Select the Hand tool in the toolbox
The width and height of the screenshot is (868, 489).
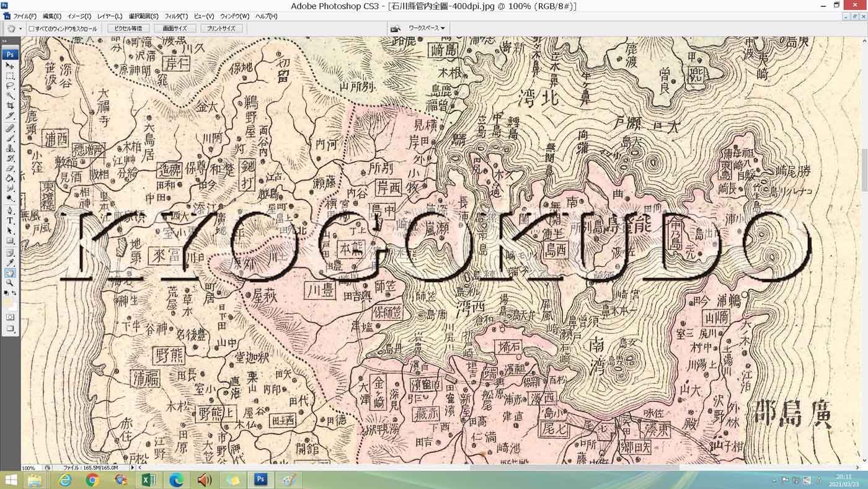pos(10,273)
